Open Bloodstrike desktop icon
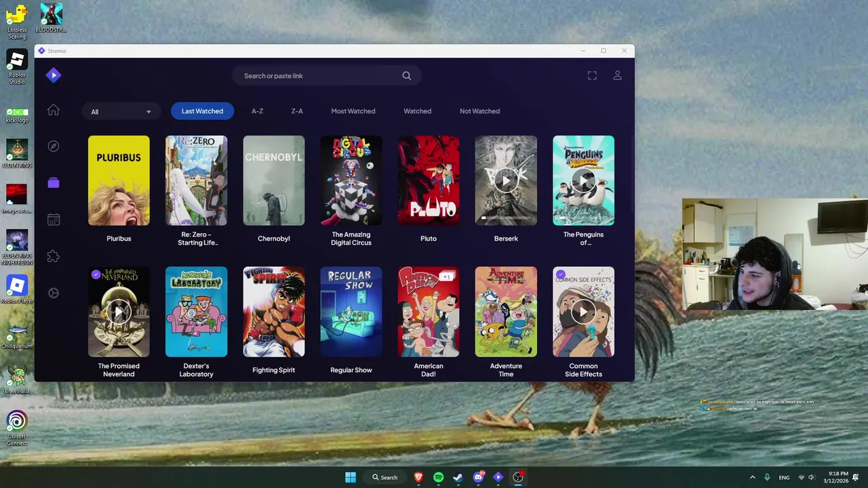This screenshot has height=488, width=868. (51, 19)
